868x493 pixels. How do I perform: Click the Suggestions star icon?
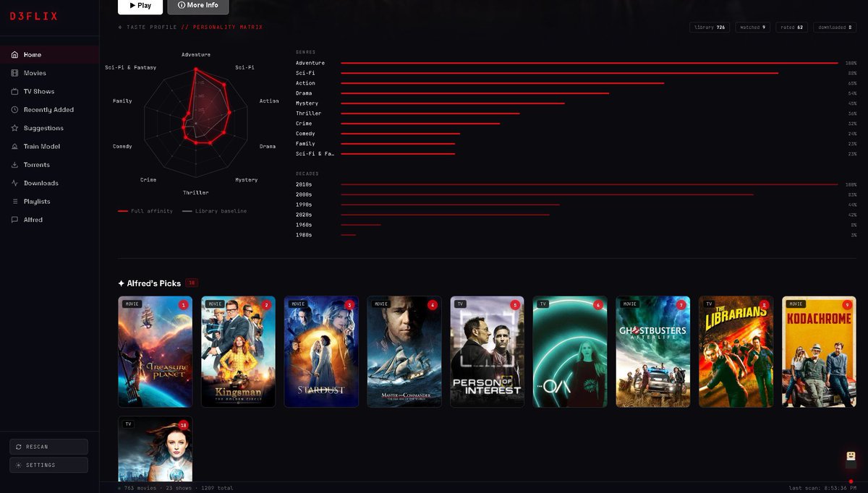pyautogui.click(x=14, y=128)
